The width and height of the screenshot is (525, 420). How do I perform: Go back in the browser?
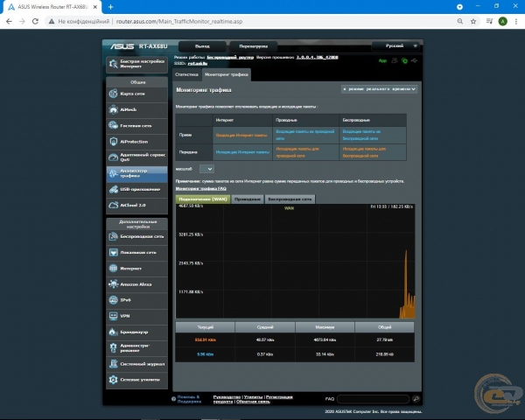[9, 21]
